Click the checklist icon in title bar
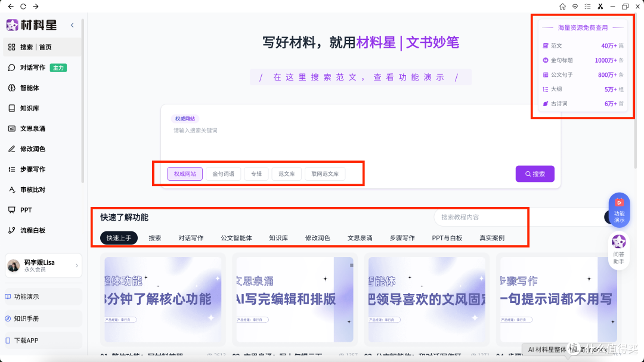The width and height of the screenshot is (644, 362). (x=588, y=7)
